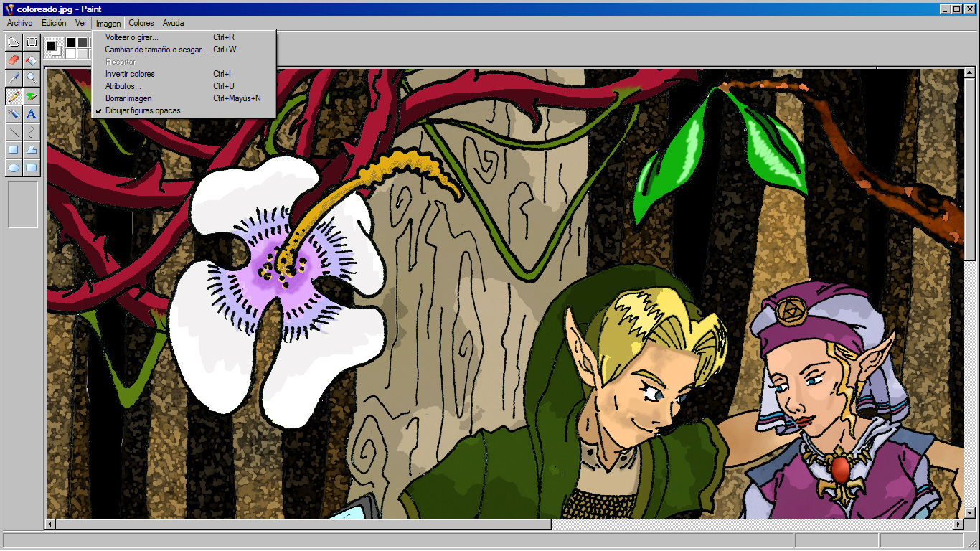
Task: Choose the Rounded Rectangle tool
Action: tap(31, 168)
